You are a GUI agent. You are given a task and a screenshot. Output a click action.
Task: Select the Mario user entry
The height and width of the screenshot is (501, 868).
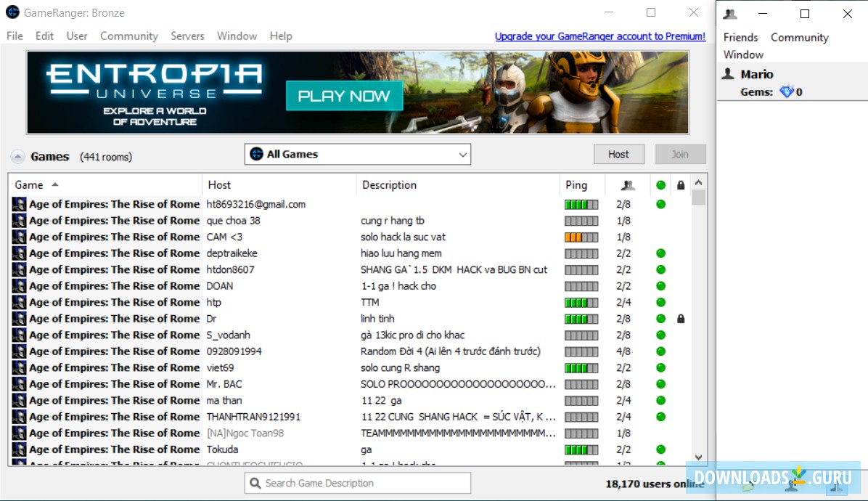click(x=793, y=74)
